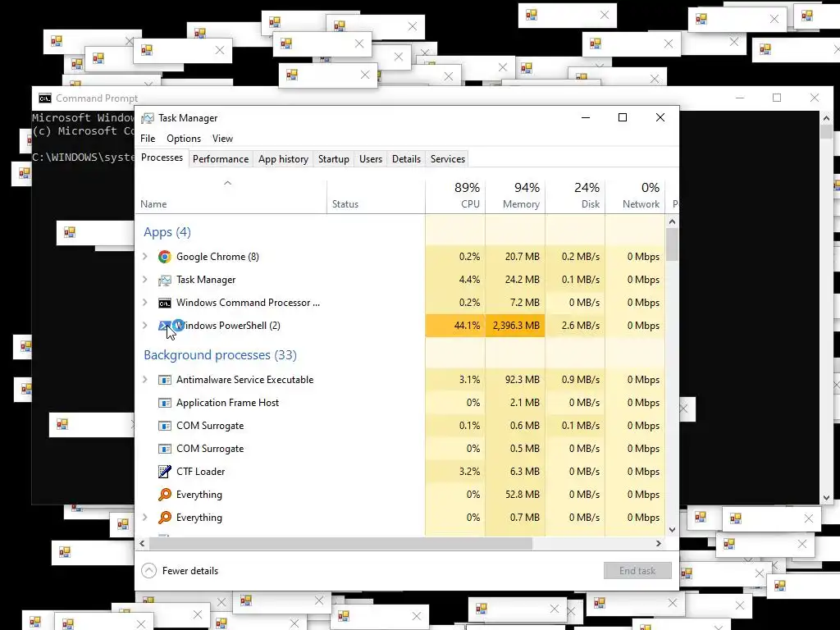Click the horizontal scroll left arrow
Screen dimensions: 840x630
coord(142,543)
